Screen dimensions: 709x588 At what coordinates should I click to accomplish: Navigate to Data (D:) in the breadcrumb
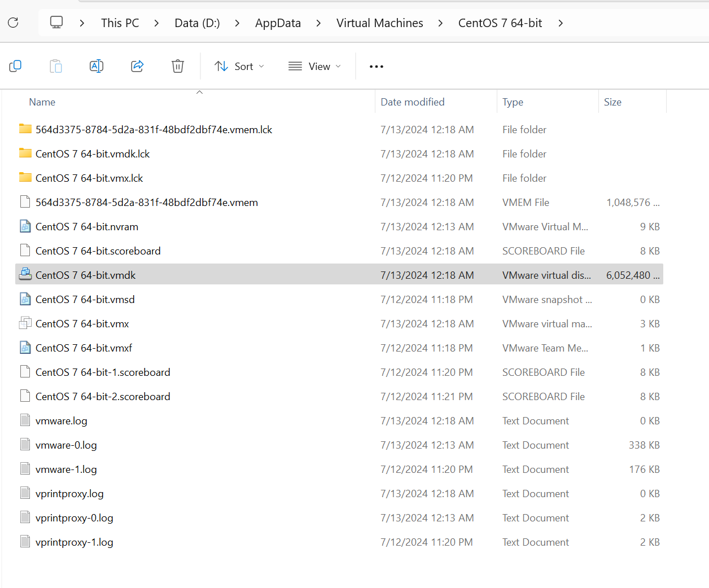(197, 23)
